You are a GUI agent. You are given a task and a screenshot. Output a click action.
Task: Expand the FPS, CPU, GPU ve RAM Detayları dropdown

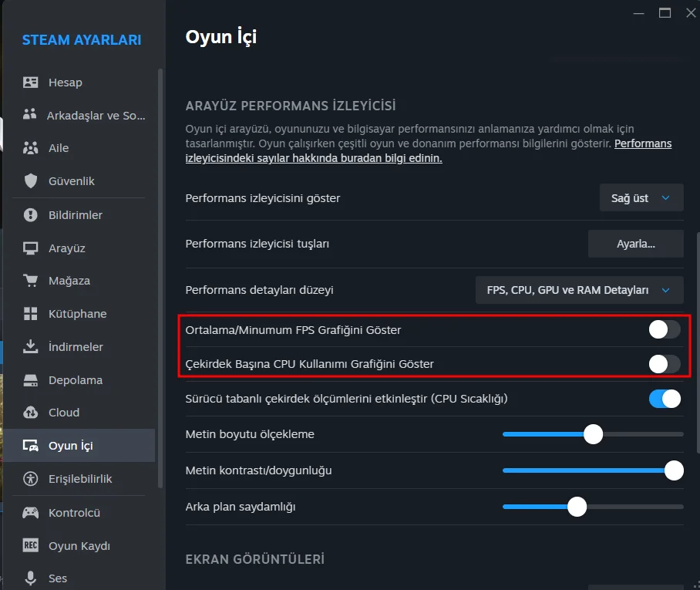579,290
